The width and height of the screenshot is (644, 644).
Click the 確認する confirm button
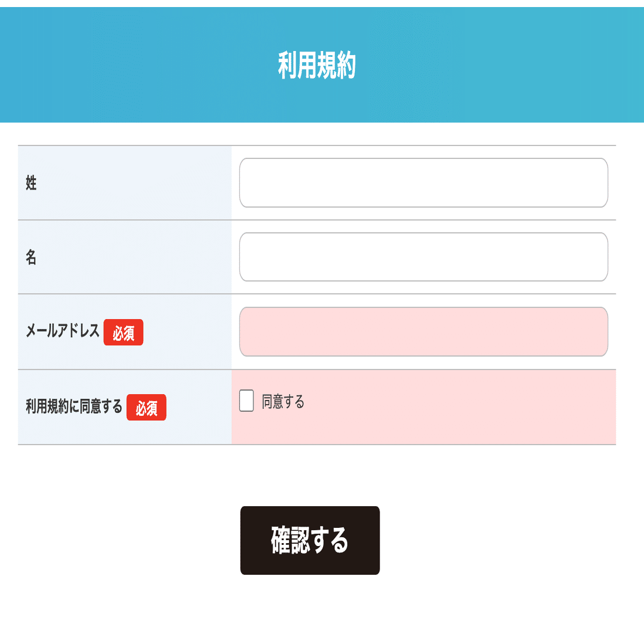click(309, 540)
